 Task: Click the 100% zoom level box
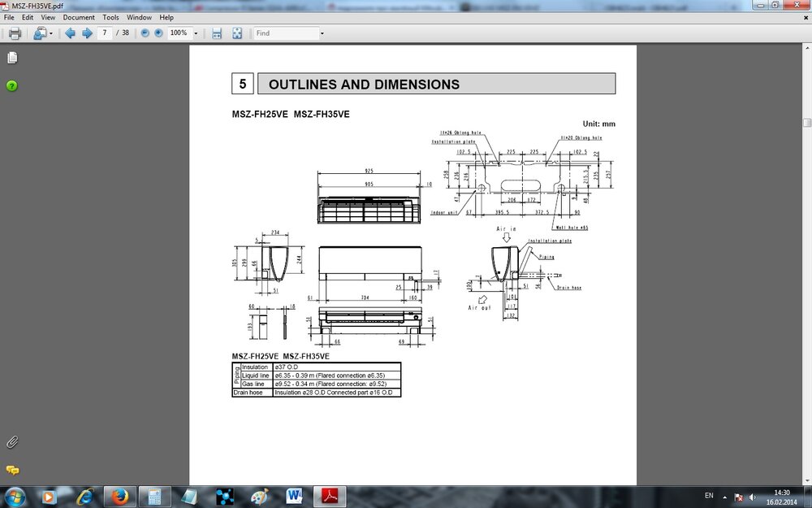[179, 33]
